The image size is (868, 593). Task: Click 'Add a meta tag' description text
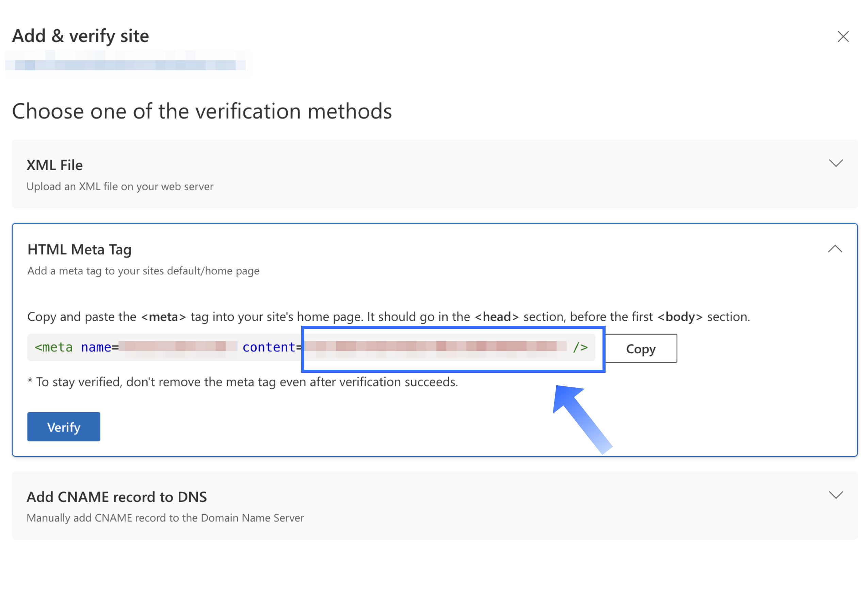(143, 271)
